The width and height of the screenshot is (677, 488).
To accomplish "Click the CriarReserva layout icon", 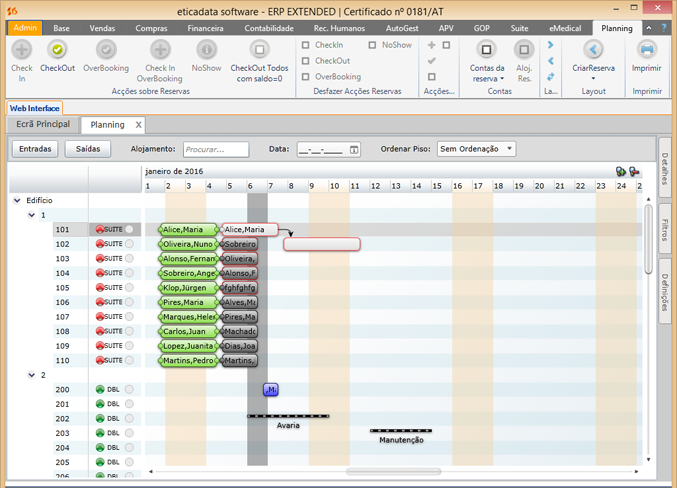I will point(593,49).
